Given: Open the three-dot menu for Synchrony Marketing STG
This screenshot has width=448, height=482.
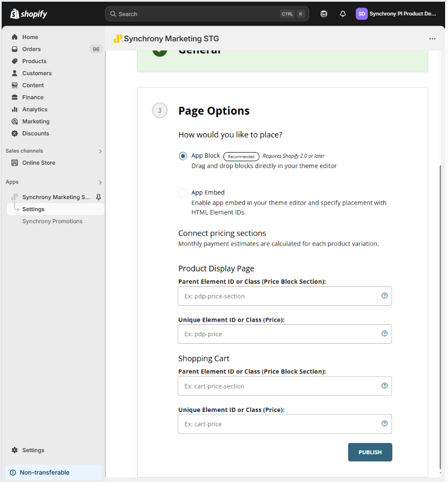Looking at the screenshot, I should tap(432, 39).
